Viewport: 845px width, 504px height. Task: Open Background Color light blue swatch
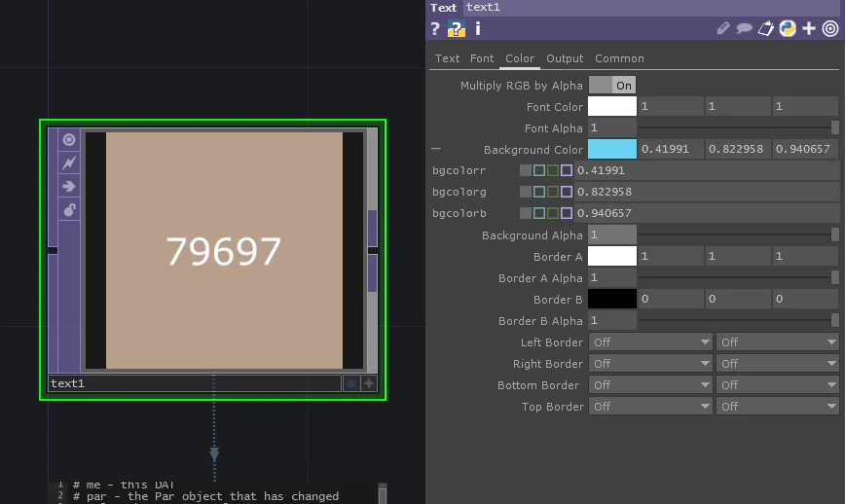click(x=612, y=149)
